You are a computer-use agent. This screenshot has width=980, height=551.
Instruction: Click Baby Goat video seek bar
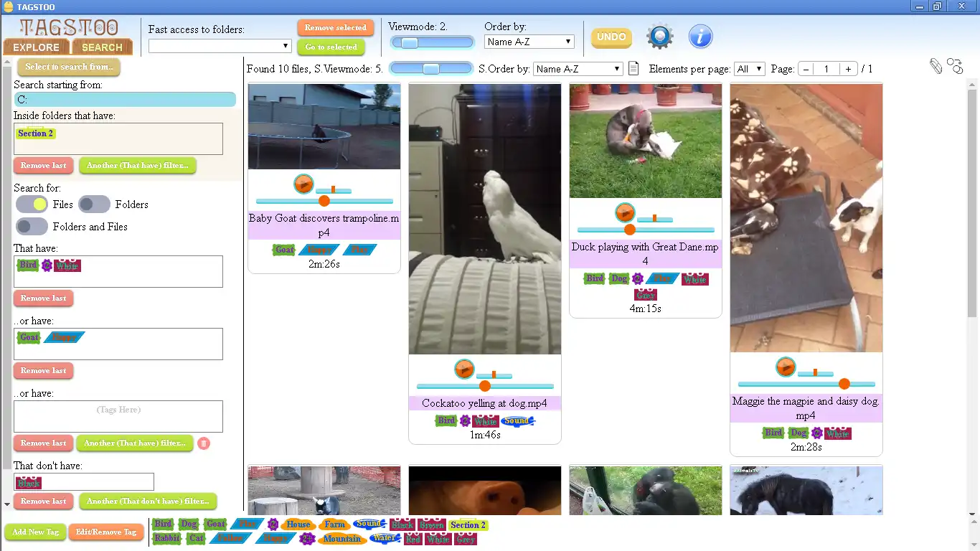(x=324, y=201)
